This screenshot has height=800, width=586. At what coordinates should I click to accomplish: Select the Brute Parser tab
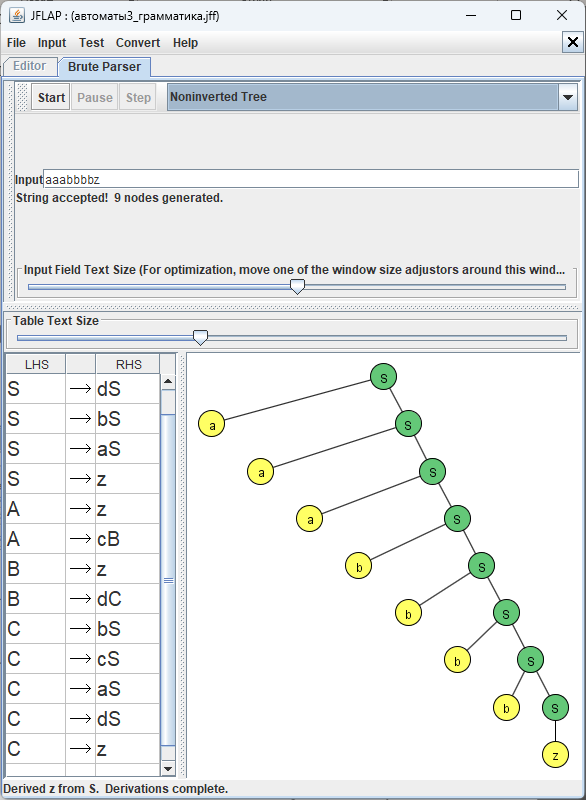coord(104,67)
